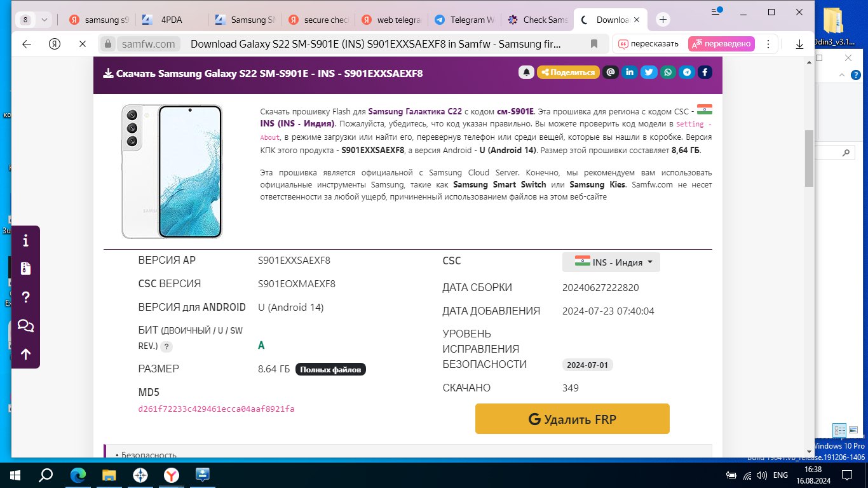Screen dimensions: 868x488
Task: Click the file document icon in the purple sidebar
Action: (x=26, y=269)
